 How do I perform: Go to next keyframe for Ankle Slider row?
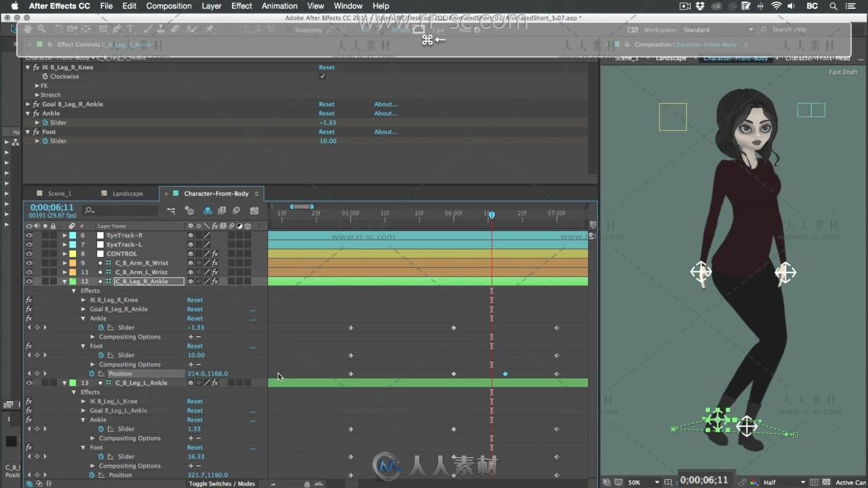click(45, 327)
